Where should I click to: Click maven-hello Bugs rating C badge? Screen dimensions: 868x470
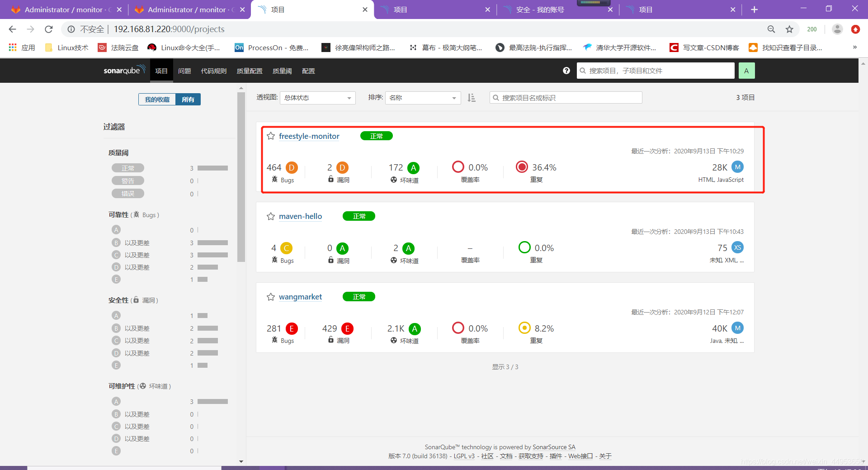286,248
